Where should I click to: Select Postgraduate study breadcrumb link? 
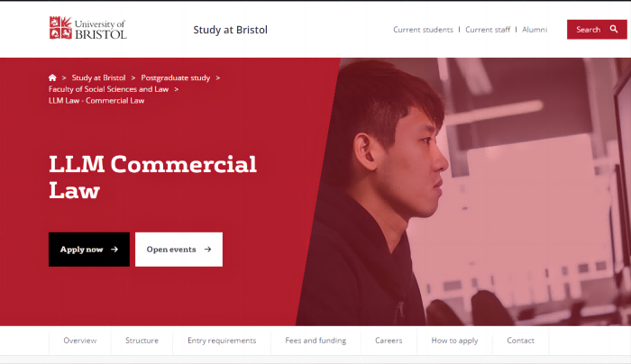pos(176,77)
